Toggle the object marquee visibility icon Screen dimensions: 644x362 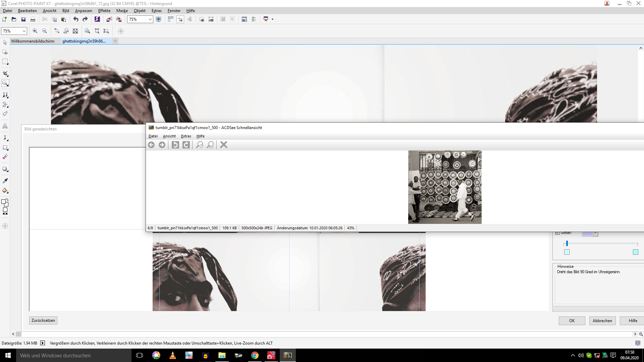click(211, 19)
